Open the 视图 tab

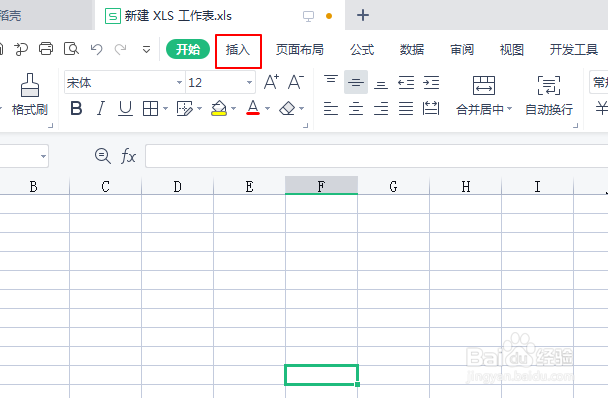(512, 50)
